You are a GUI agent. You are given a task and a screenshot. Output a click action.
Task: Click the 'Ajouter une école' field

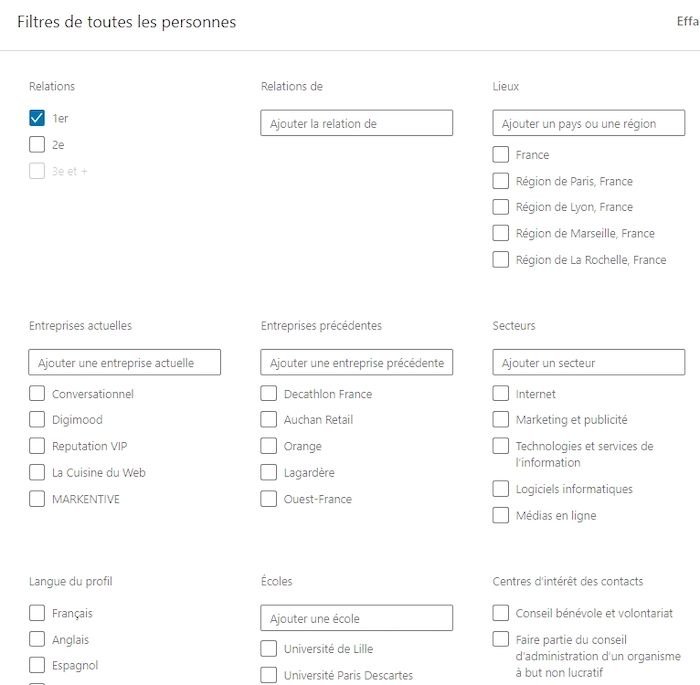tap(356, 618)
